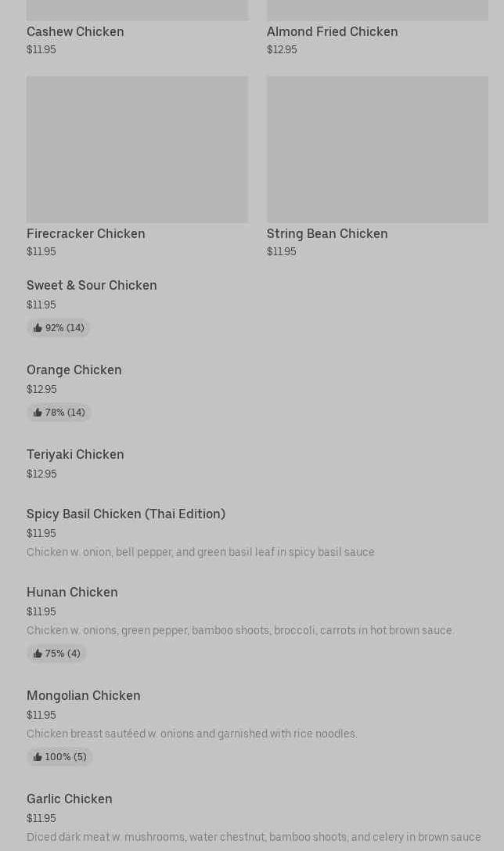This screenshot has height=851, width=504.
Task: Select the Firecracker Chicken image placeholder
Action: [x=137, y=149]
